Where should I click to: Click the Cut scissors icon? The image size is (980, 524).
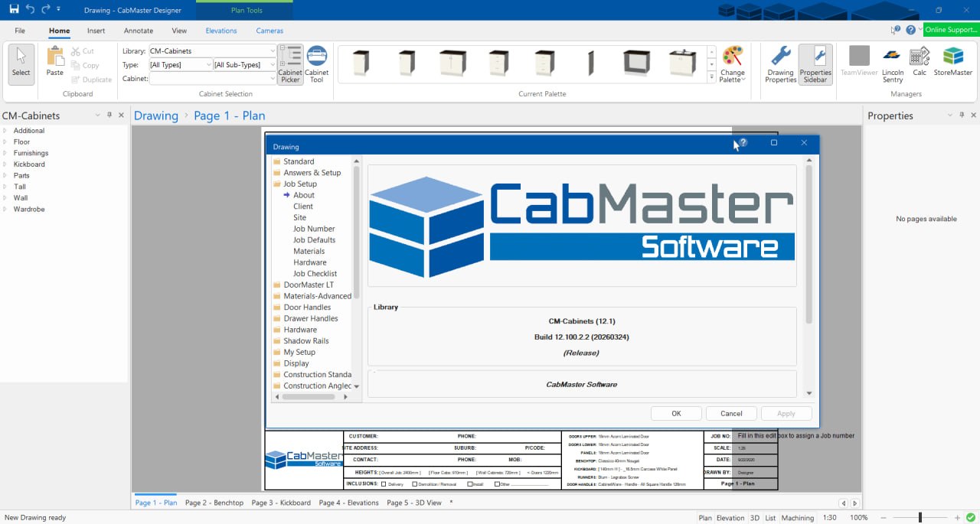click(x=77, y=51)
